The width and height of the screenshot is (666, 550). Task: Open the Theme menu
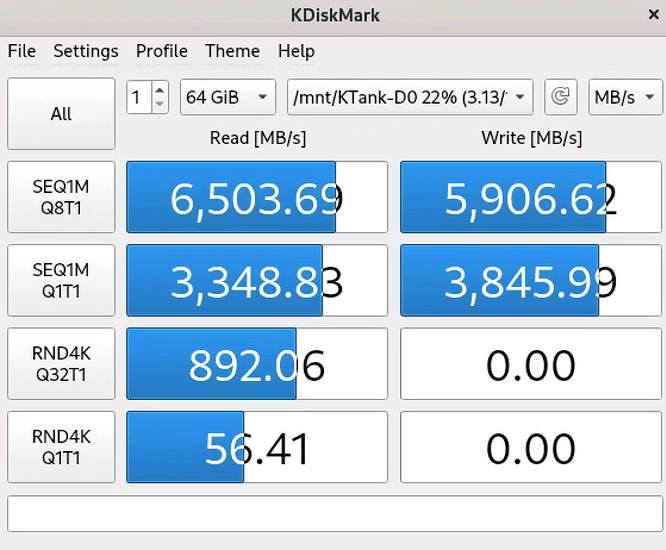[x=232, y=51]
